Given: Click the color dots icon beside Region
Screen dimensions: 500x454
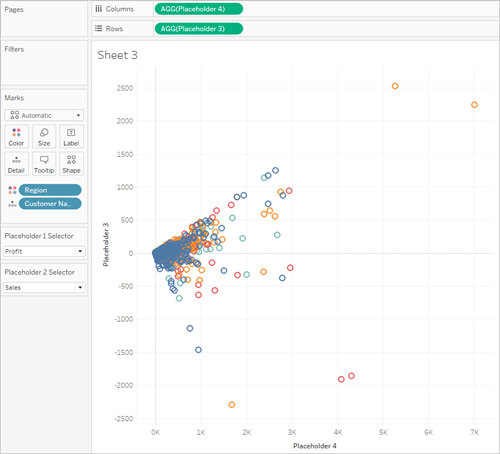Looking at the screenshot, I should 12,190.
